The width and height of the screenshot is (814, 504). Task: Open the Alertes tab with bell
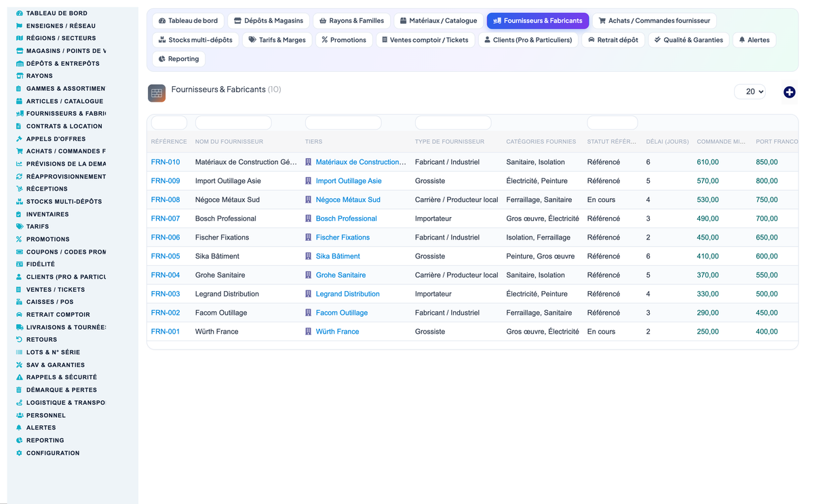coord(754,40)
